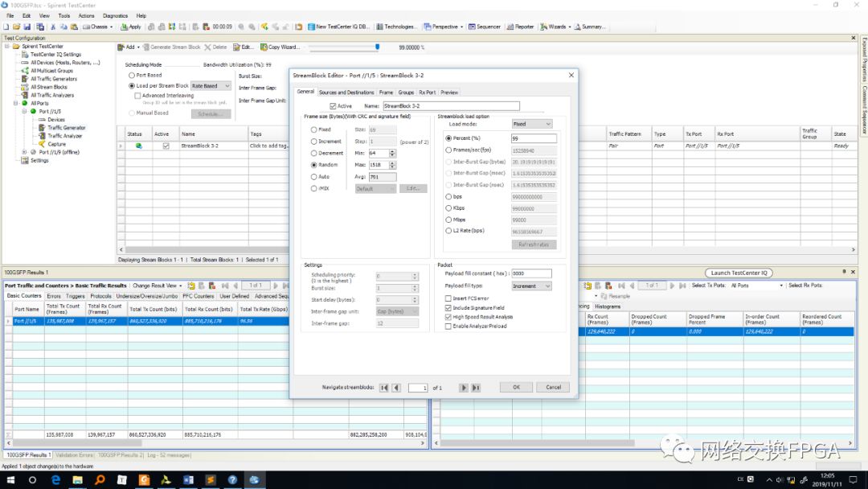Open the Diagnostics menu
868x489 pixels.
pos(115,15)
